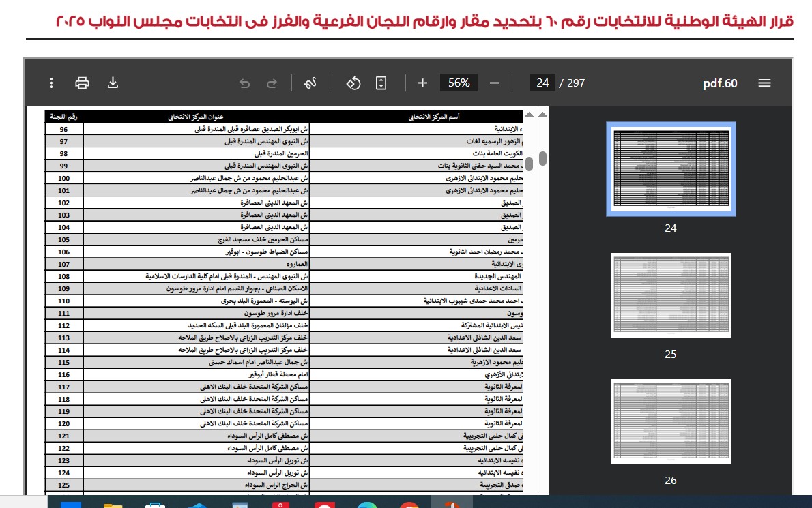Click the 56% zoom level field
812x508 pixels.
[x=459, y=83]
